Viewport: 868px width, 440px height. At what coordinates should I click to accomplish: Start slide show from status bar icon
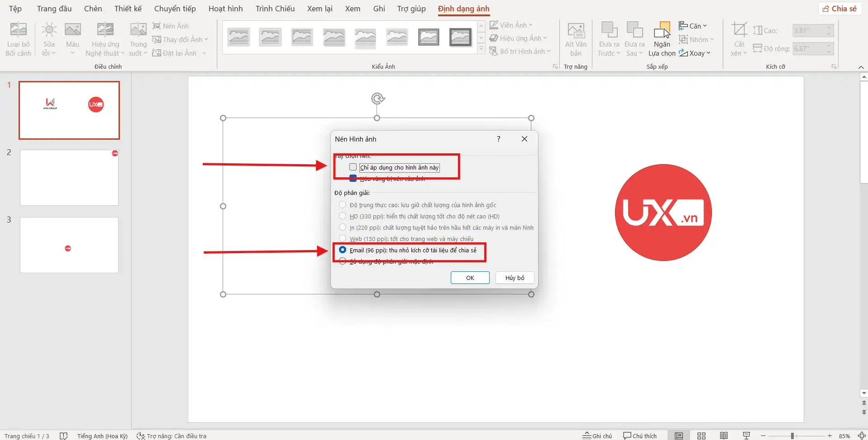coord(747,436)
